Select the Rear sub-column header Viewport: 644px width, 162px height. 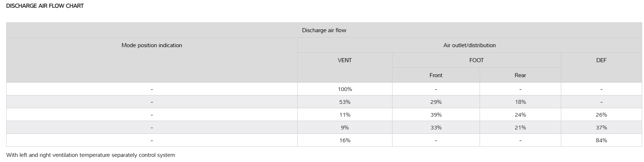coord(520,75)
